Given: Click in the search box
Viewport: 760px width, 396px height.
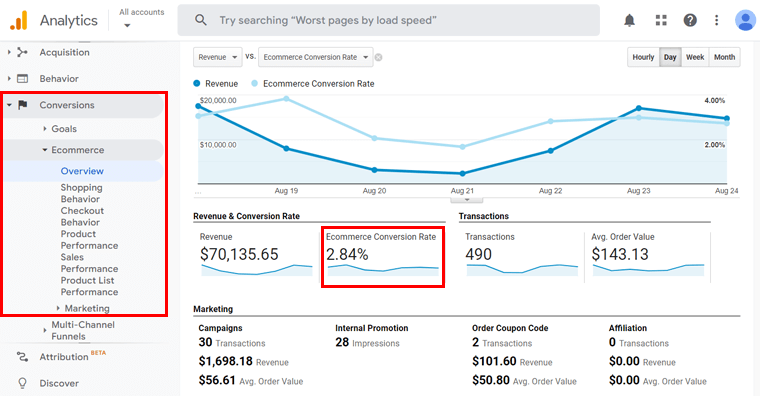Looking at the screenshot, I should click(389, 20).
